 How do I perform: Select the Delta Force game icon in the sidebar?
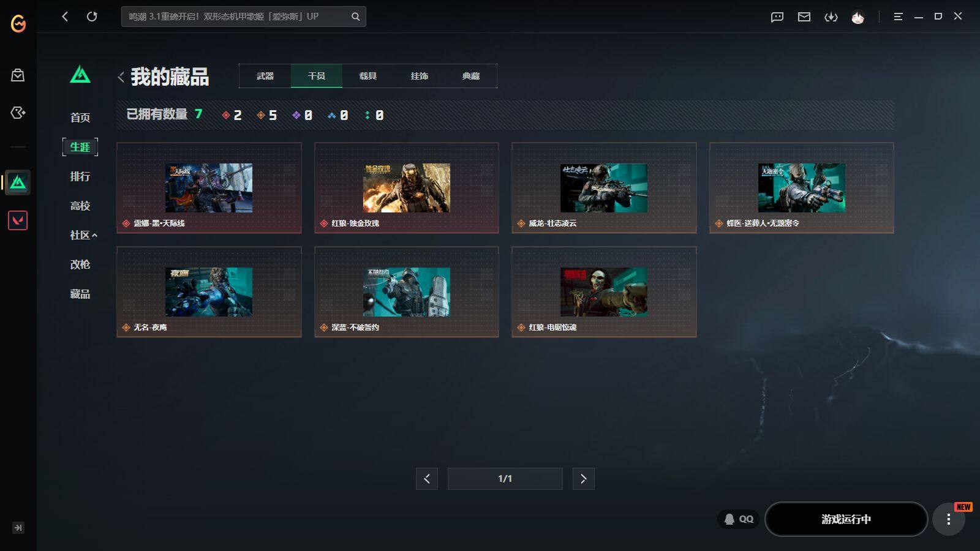18,182
